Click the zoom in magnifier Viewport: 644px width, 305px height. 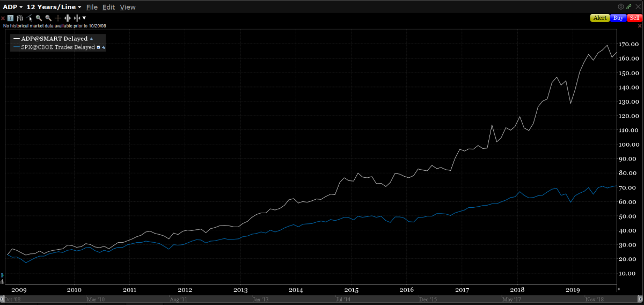pos(39,18)
